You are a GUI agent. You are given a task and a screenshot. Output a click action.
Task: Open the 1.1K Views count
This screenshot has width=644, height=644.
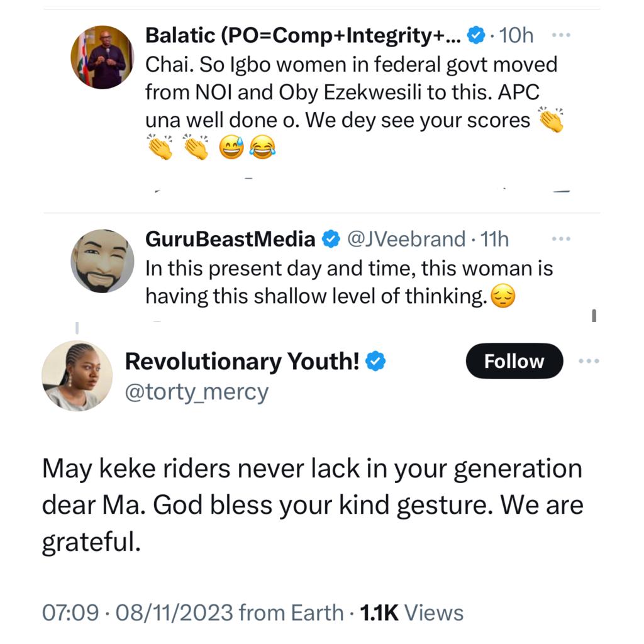(411, 613)
